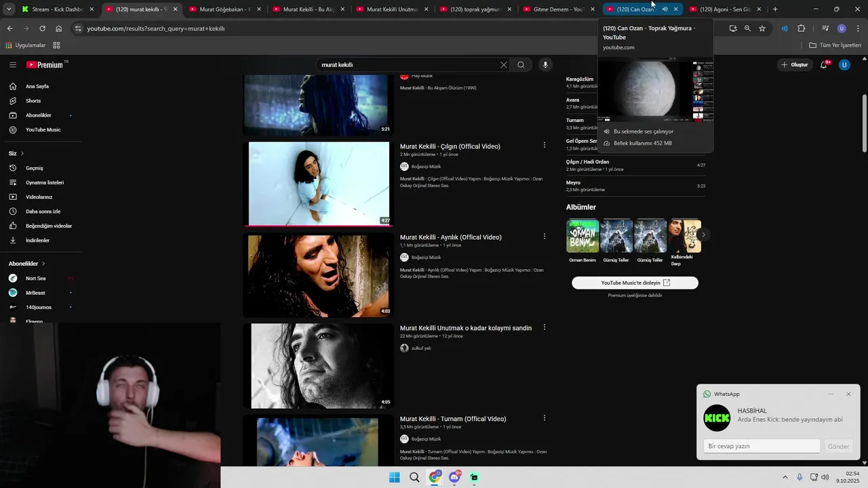Viewport: 868px width, 488px height.
Task: Expand the Siz section chevron
Action: pos(22,154)
